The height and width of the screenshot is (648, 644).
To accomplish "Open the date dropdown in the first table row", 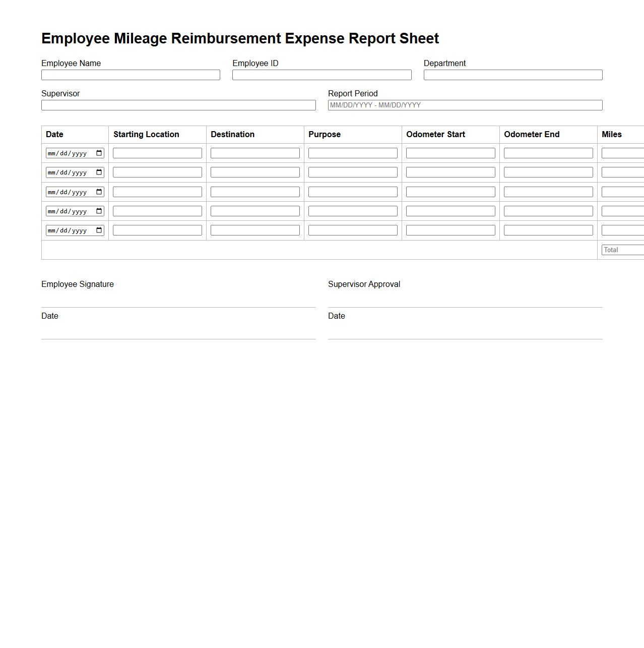I will (99, 153).
